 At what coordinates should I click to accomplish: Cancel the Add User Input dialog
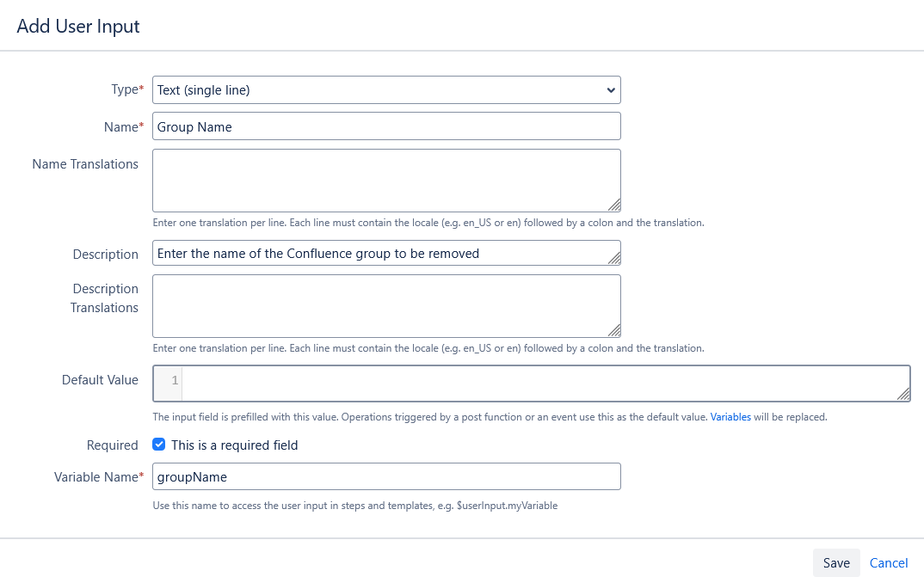pos(889,563)
